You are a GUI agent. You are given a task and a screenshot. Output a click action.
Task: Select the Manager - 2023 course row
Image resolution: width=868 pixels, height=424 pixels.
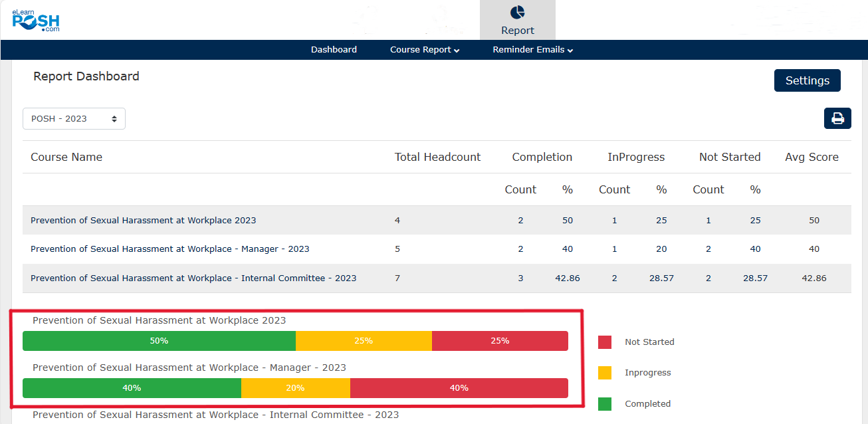pos(169,249)
